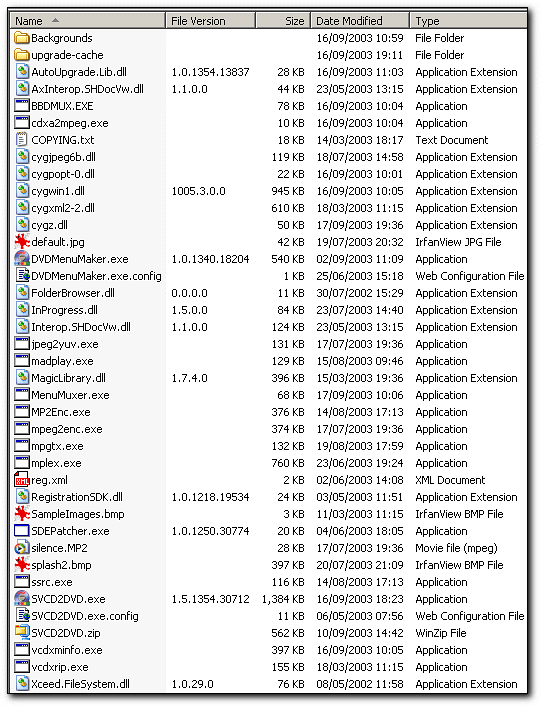
Task: Click the COPYING.txt text document icon
Action: (22, 140)
